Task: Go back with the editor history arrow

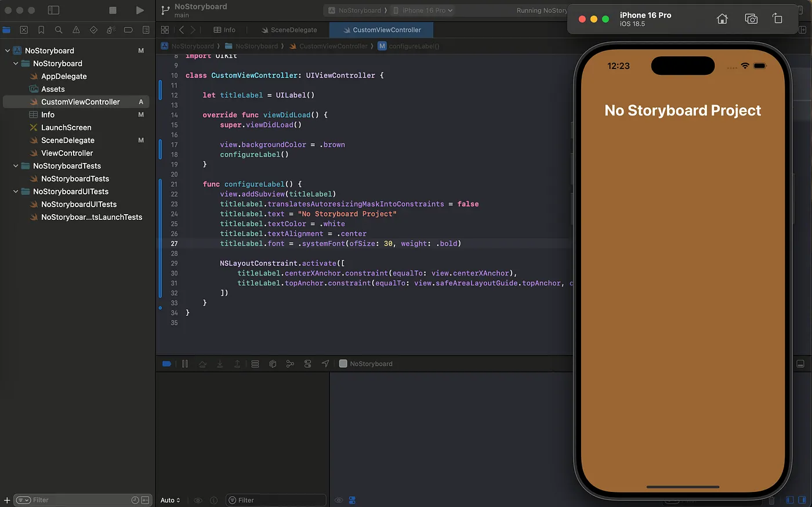Action: (182, 30)
